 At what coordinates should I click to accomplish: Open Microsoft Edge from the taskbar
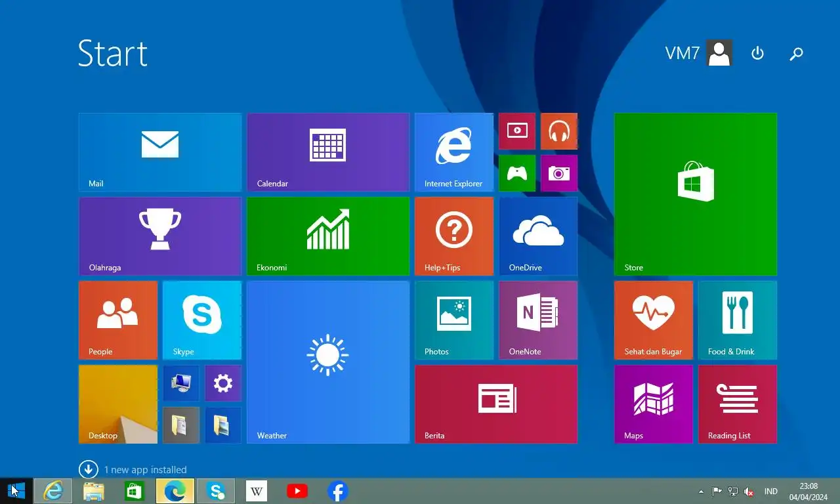click(x=175, y=491)
